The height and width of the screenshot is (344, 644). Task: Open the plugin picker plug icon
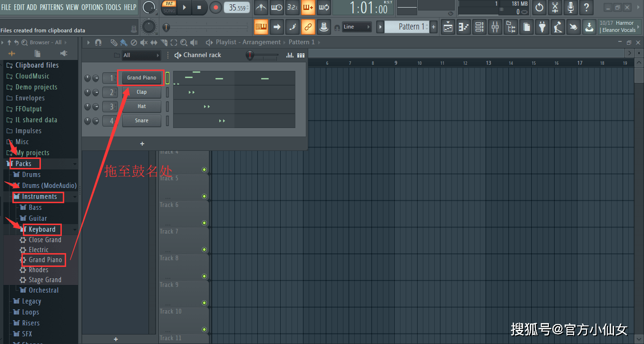coord(542,27)
